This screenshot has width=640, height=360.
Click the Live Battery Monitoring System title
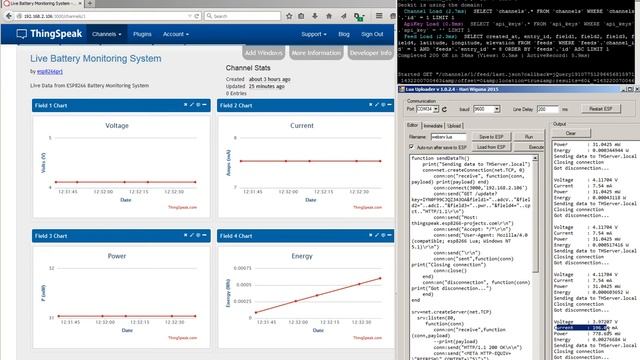96,58
